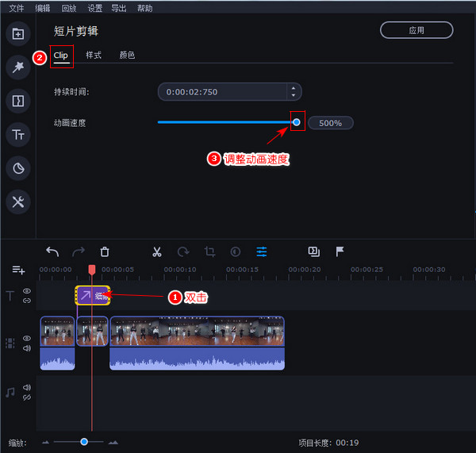Decrease duration with down stepper arrow
This screenshot has width=476, height=453.
coord(294,95)
